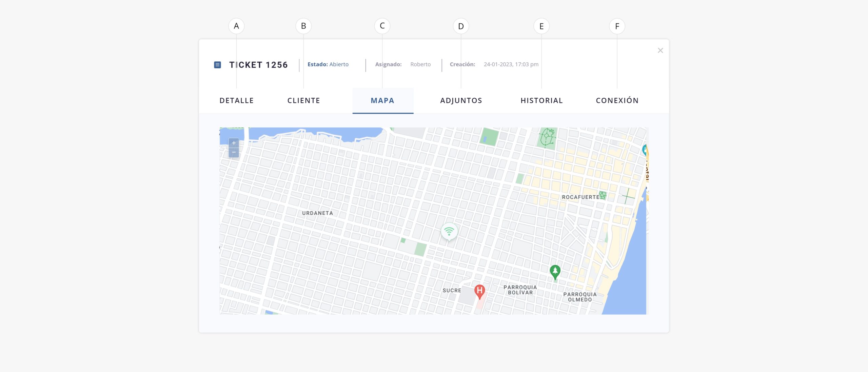This screenshot has width=868, height=372.
Task: Click annotation marker F above tabs
Action: 617,26
